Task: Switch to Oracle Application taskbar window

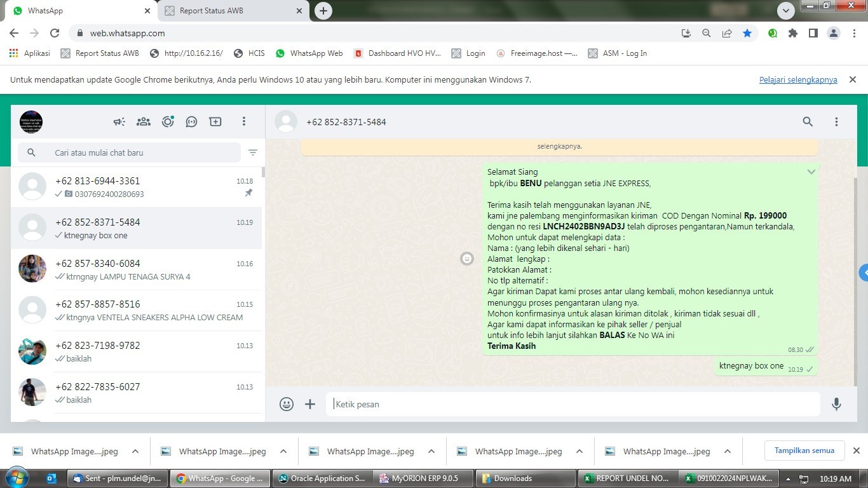Action: (x=322, y=478)
